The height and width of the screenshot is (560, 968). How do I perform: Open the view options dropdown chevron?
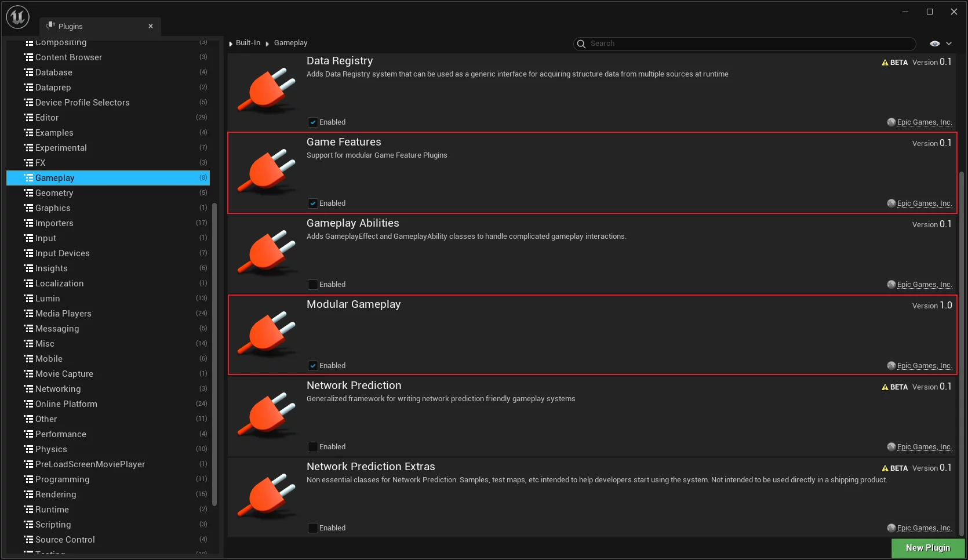coord(949,43)
